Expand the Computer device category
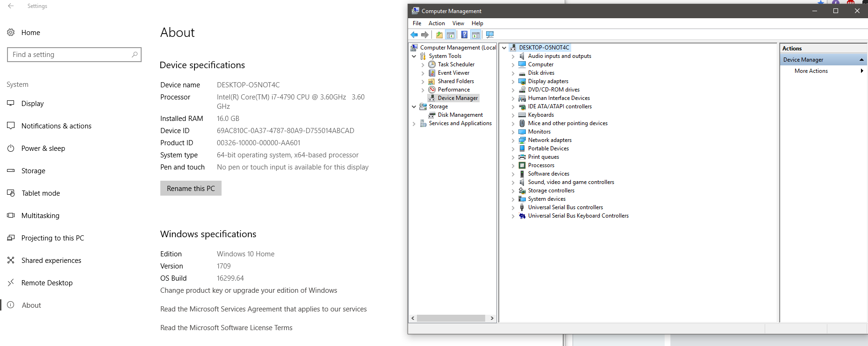The height and width of the screenshot is (346, 868). [x=513, y=64]
